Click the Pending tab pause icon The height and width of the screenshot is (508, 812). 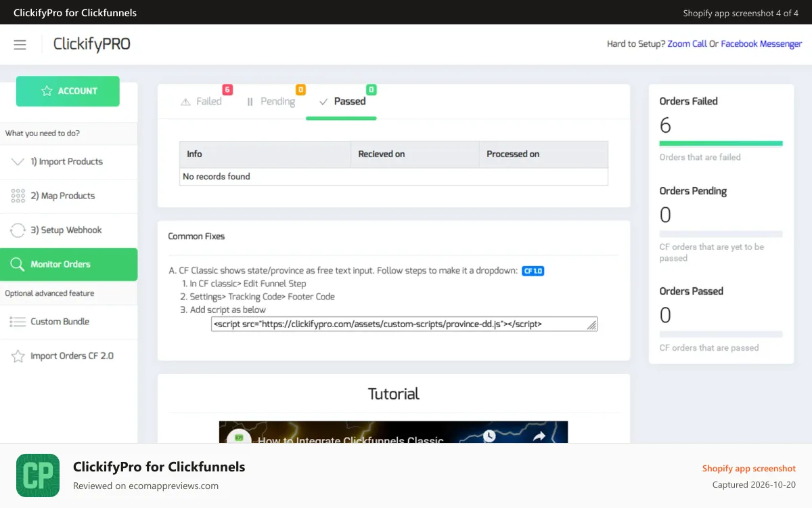[250, 102]
